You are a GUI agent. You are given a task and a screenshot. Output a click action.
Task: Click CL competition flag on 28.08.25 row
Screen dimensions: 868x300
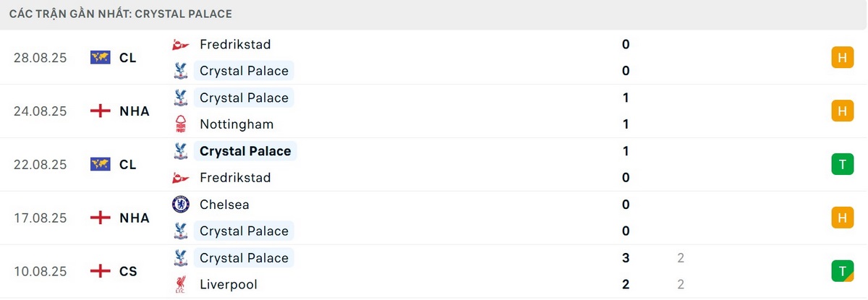click(x=100, y=58)
